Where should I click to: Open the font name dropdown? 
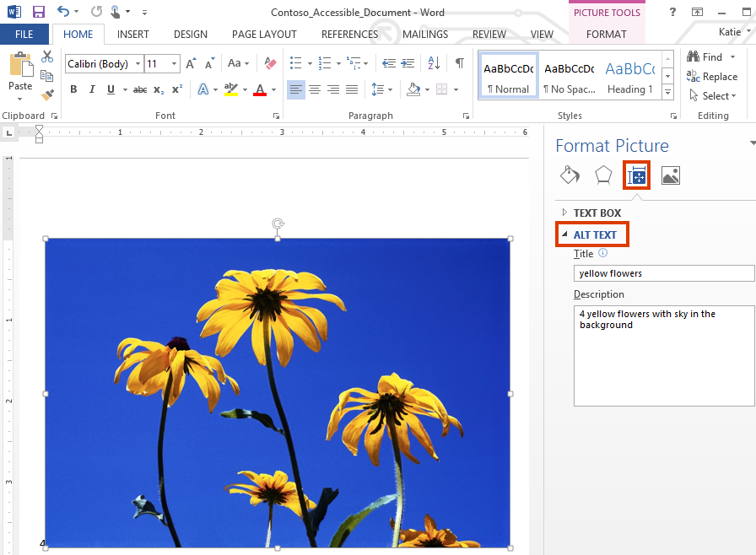pos(138,64)
